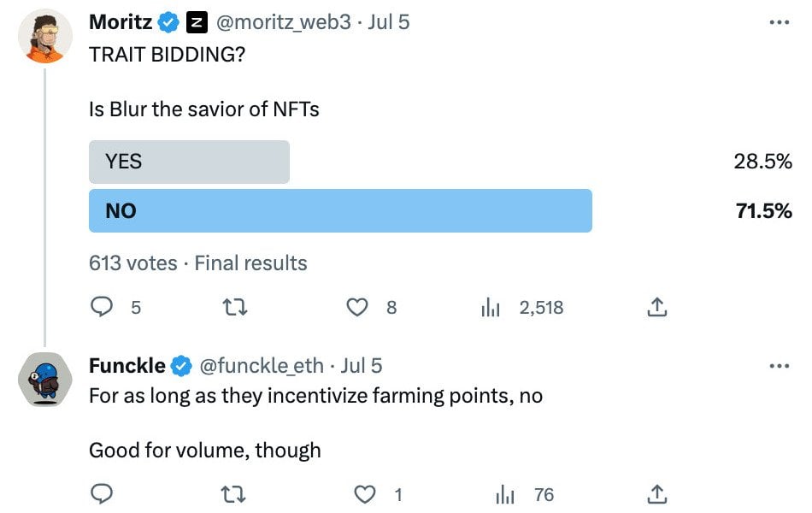The image size is (812, 513).
Task: Open Jul 5 timestamp on Funckle's reply
Action: coord(362,366)
